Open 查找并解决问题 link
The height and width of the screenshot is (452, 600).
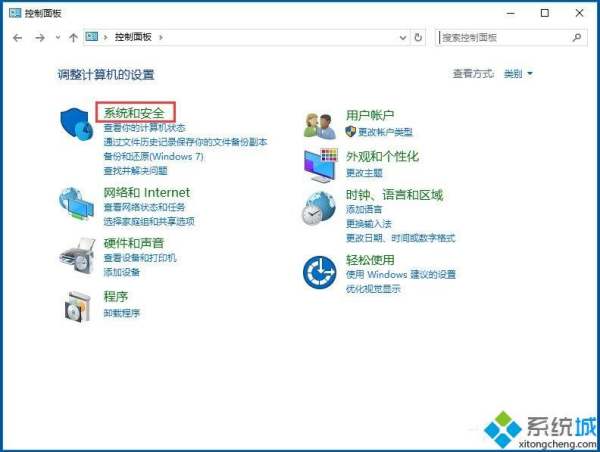tap(135, 171)
